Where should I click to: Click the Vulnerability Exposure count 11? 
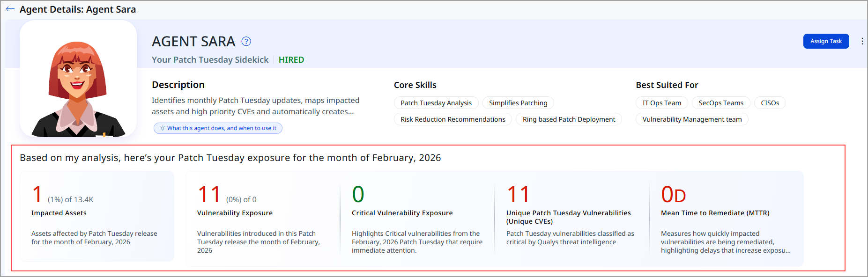(x=209, y=195)
